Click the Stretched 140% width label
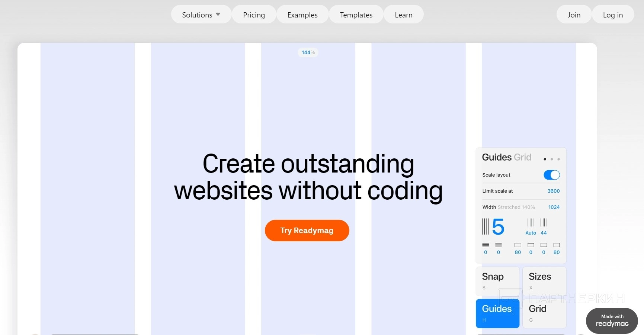The width and height of the screenshot is (644, 335). pos(516,207)
